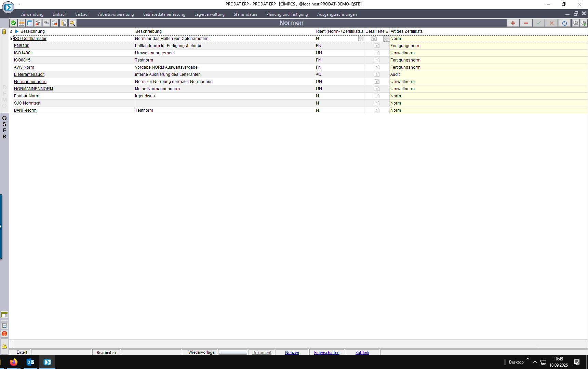This screenshot has height=369, width=588.
Task: Click the Notizen link in status bar
Action: tap(292, 353)
